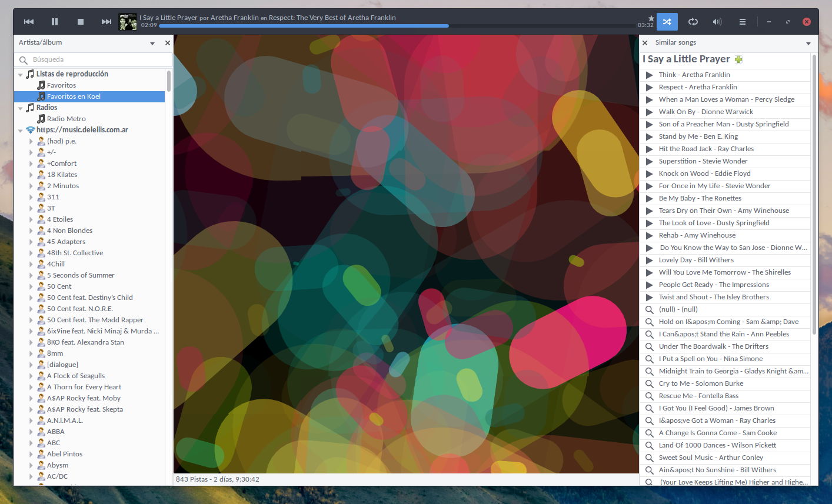Rate the song with the star icon
The image size is (832, 504).
point(651,18)
